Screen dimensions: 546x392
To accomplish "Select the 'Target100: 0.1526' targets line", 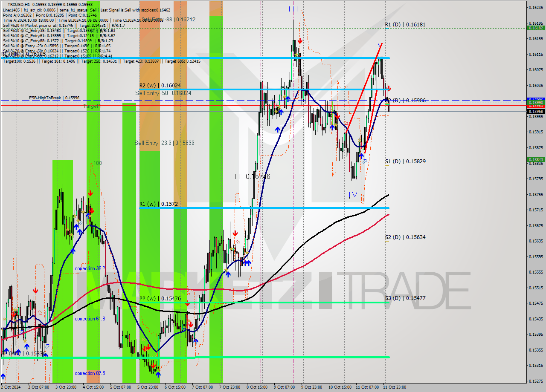I will (102, 61).
